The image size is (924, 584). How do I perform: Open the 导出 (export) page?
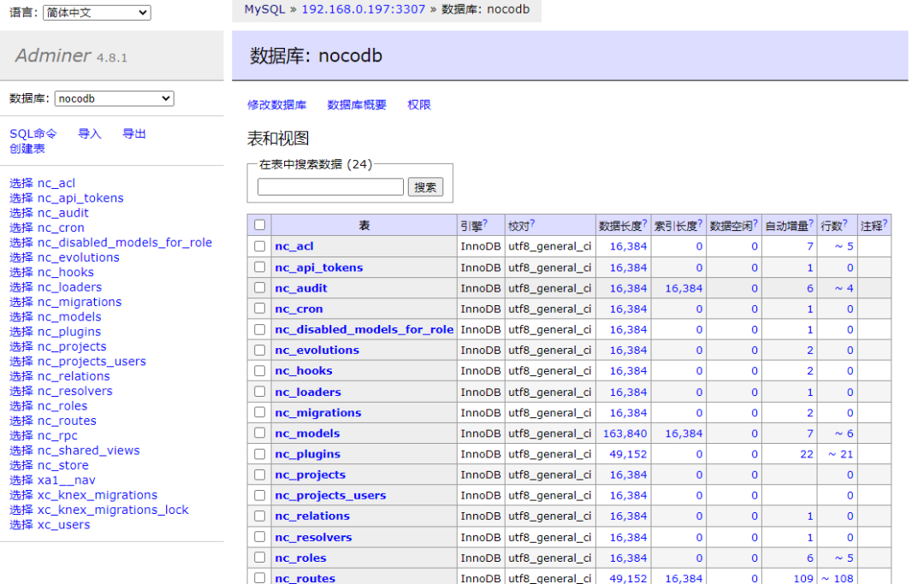click(x=133, y=133)
